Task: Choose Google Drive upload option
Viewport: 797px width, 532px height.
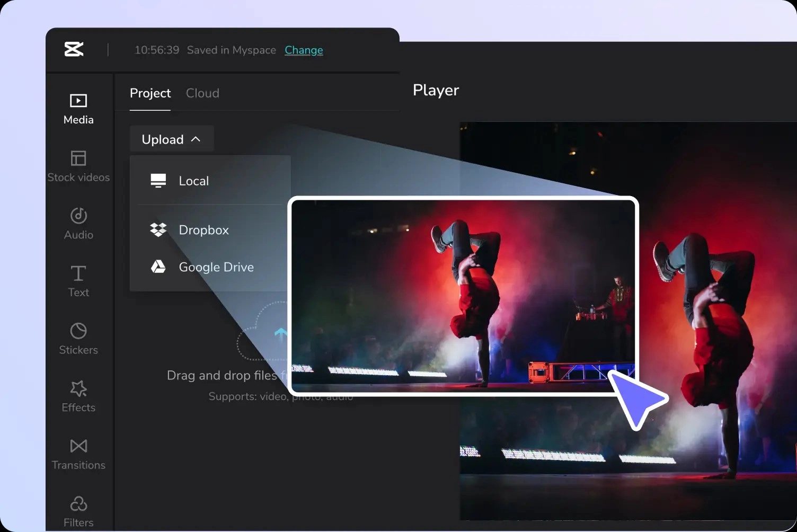Action: coord(216,267)
